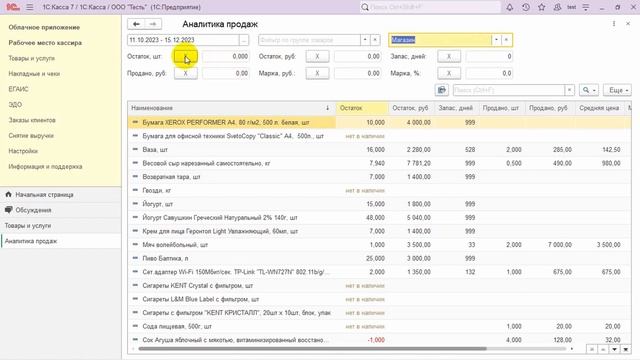Click the print/report icon beside table search

(x=442, y=90)
